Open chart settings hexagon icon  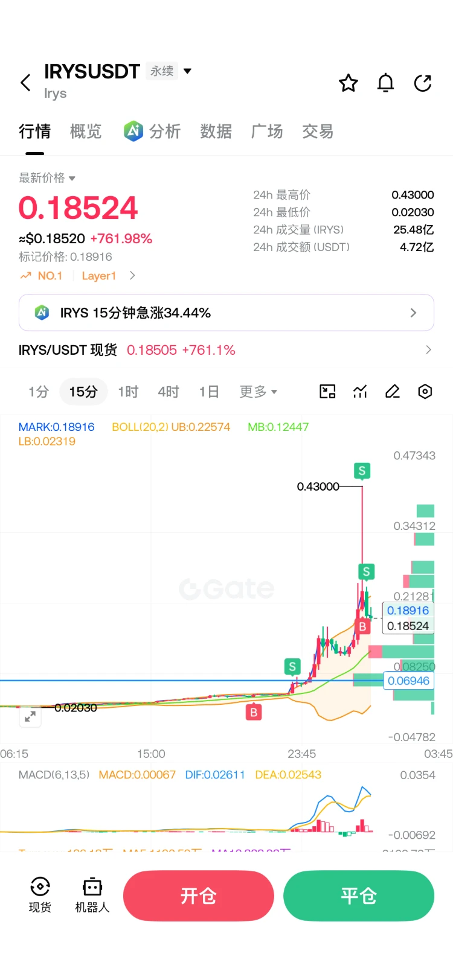coord(425,392)
